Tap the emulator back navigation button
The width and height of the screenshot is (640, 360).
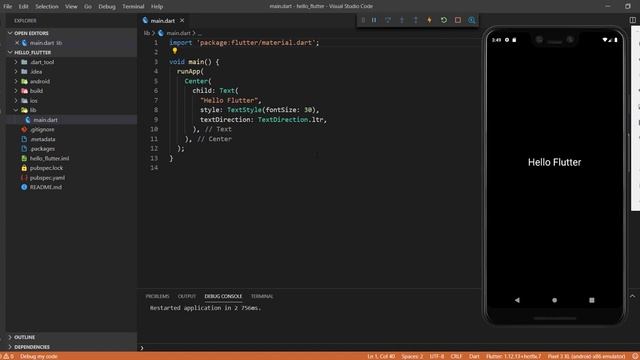coord(517,300)
